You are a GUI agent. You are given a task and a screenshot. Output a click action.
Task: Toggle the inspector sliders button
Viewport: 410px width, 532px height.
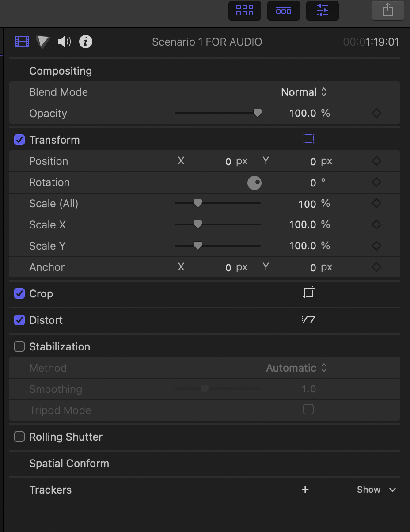pyautogui.click(x=323, y=11)
